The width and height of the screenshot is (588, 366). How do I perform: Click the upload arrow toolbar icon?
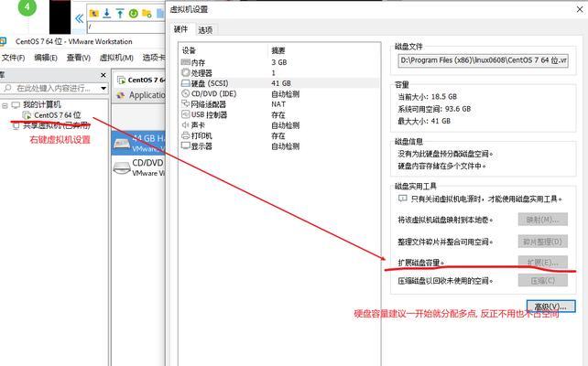point(120,14)
